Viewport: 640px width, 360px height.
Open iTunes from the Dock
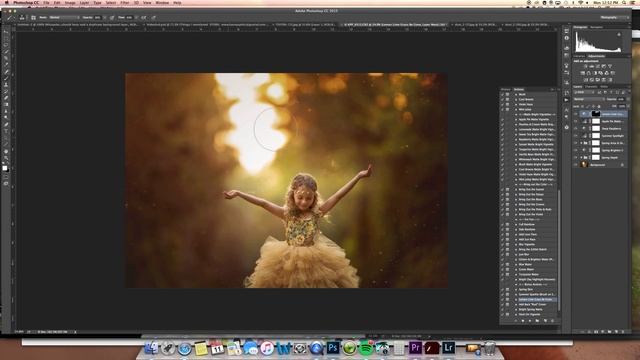click(267, 348)
